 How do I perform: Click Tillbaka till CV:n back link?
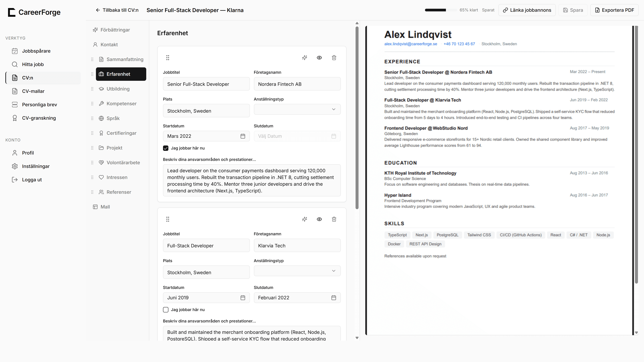pyautogui.click(x=117, y=10)
